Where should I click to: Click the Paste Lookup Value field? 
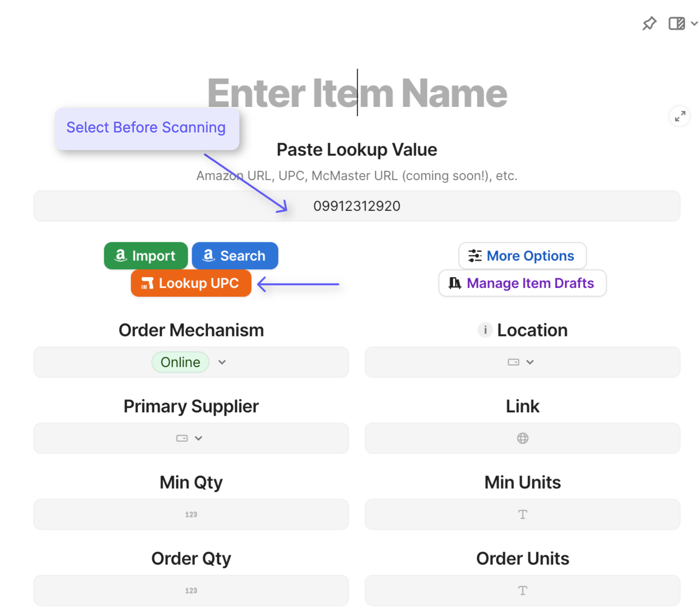click(x=356, y=206)
